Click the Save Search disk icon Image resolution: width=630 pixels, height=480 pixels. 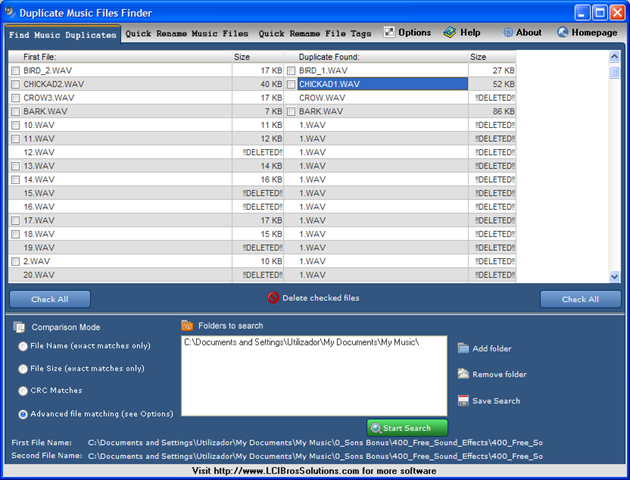463,400
